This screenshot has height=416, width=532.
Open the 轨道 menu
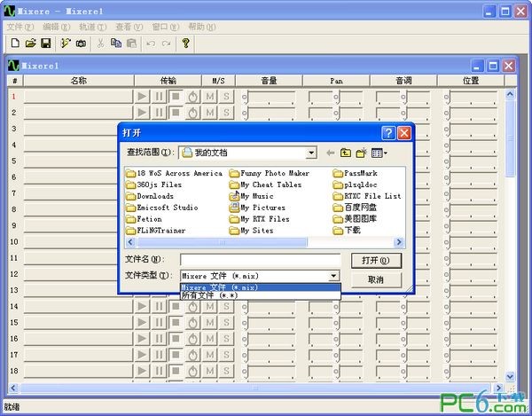pos(92,27)
